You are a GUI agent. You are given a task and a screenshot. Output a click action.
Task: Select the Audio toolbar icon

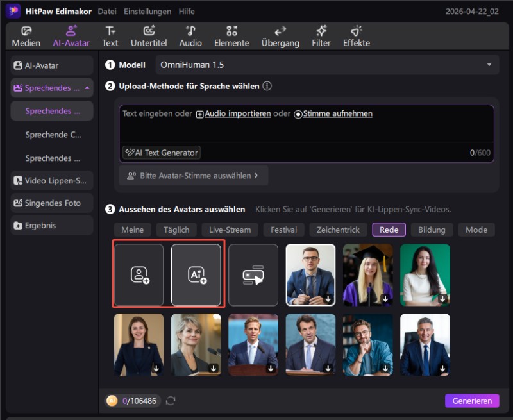click(x=190, y=35)
